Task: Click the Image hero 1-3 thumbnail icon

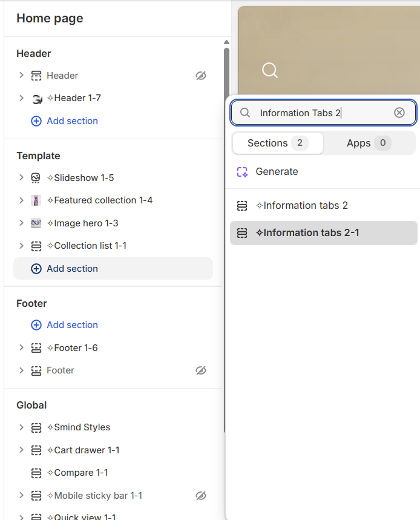Action: [36, 223]
